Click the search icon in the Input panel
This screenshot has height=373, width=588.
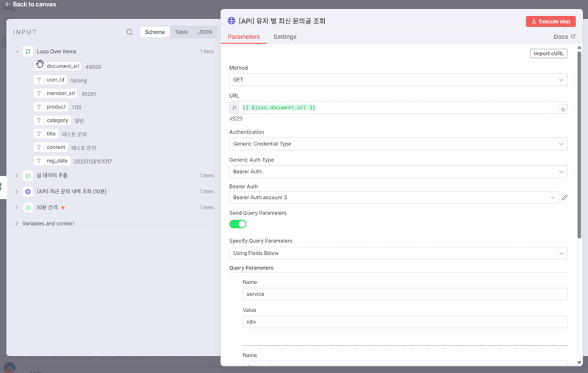(129, 32)
